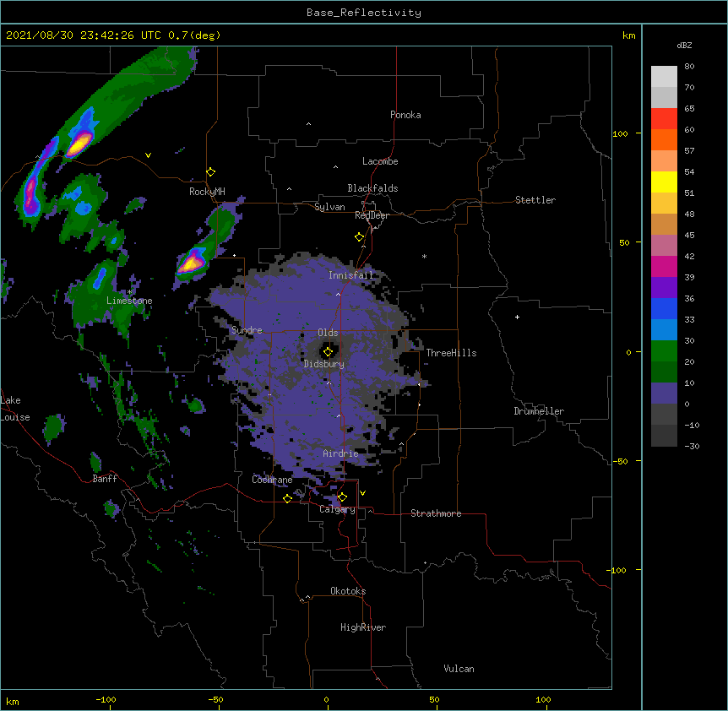Click the HighRiver label
This screenshot has width=728, height=711.
coord(363,627)
